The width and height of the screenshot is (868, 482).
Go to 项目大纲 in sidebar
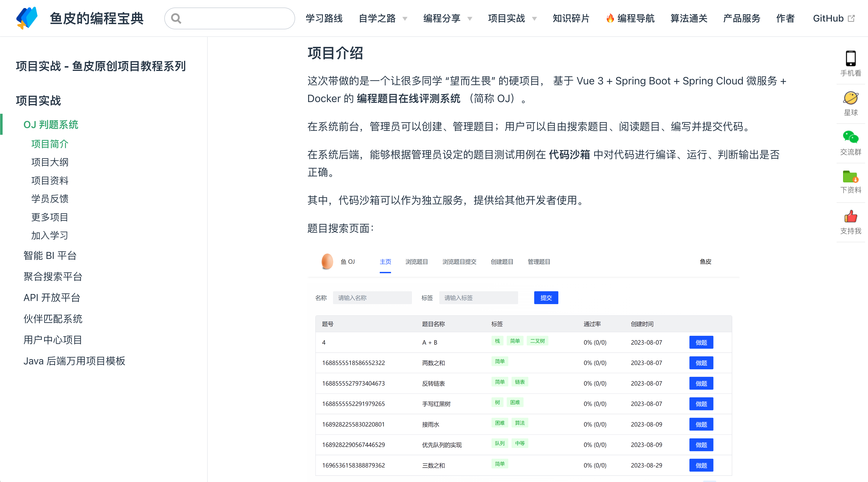click(x=50, y=162)
